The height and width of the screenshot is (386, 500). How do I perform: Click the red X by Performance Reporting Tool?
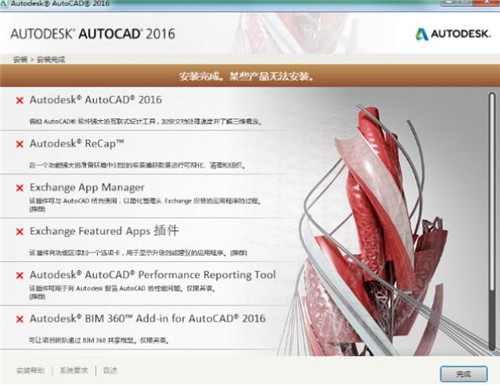[x=20, y=275]
